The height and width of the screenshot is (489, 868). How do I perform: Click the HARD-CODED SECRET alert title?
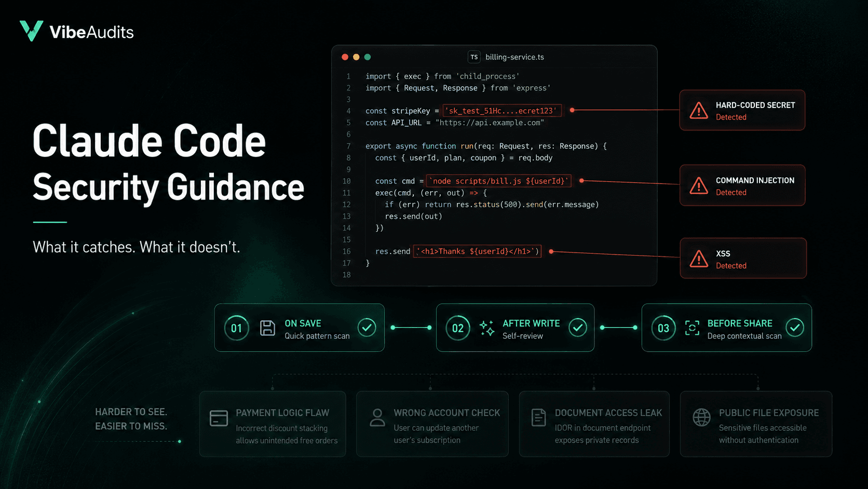tap(755, 105)
